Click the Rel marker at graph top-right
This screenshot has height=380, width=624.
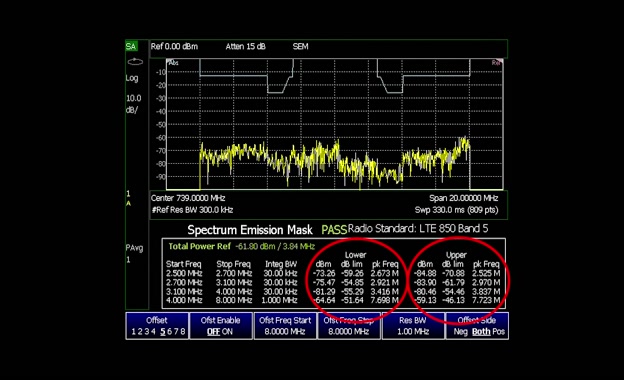point(496,63)
